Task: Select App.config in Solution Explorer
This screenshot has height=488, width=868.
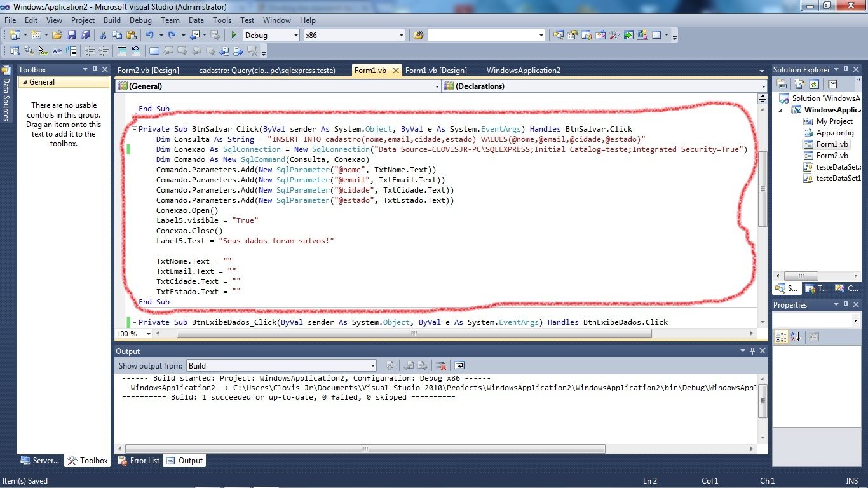Action: pyautogui.click(x=835, y=133)
